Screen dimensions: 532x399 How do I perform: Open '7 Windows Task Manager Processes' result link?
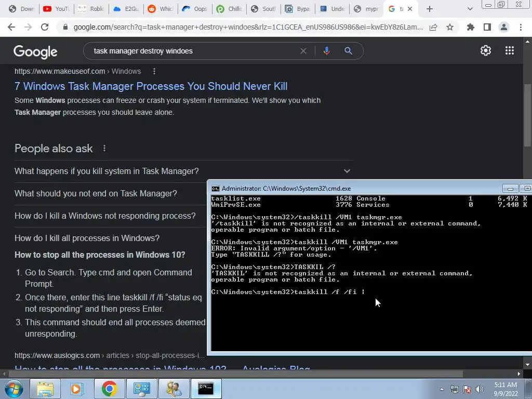click(x=151, y=86)
